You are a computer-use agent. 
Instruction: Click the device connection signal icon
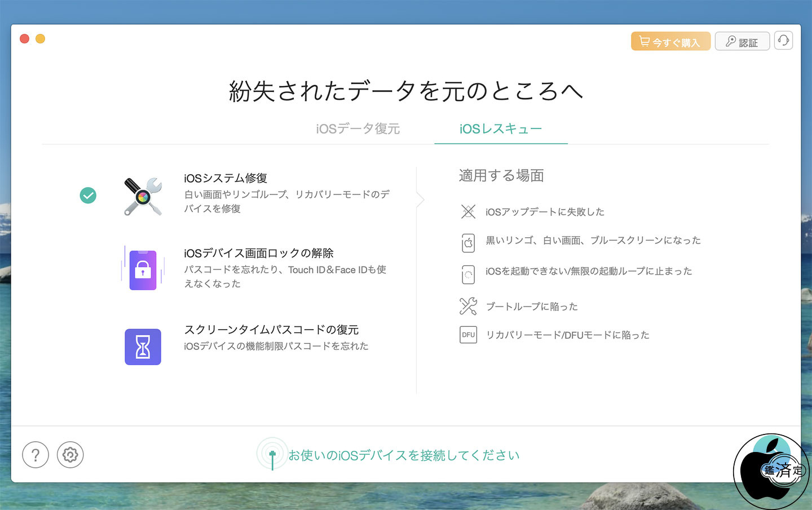[x=272, y=454]
